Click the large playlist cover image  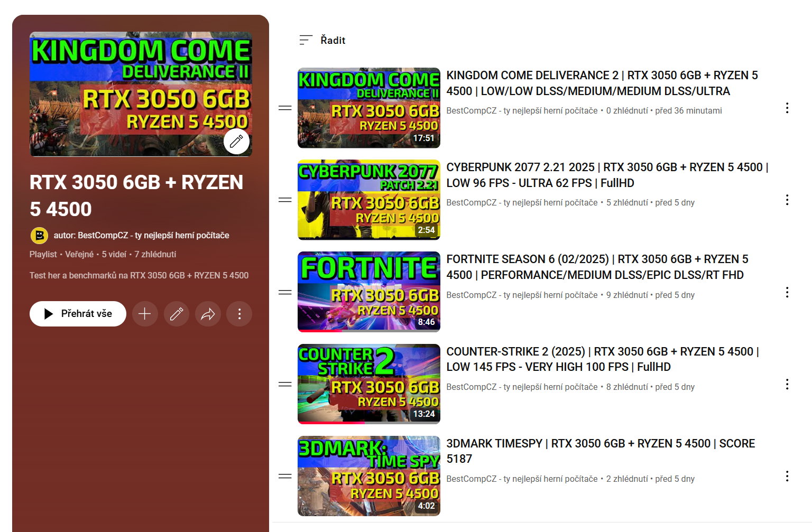[141, 94]
